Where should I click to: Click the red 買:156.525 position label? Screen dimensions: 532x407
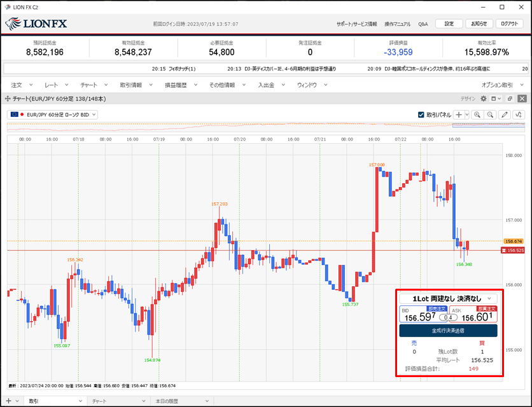513,251
